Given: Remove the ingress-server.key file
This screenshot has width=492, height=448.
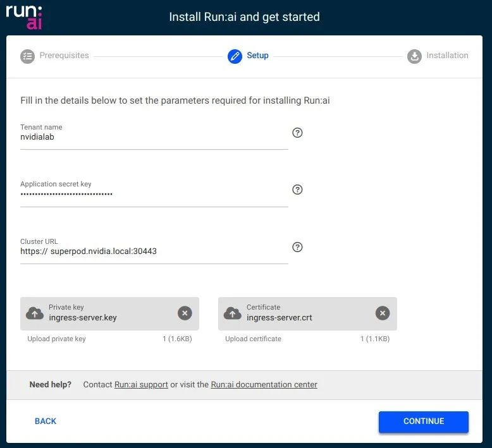Looking at the screenshot, I should click(185, 313).
